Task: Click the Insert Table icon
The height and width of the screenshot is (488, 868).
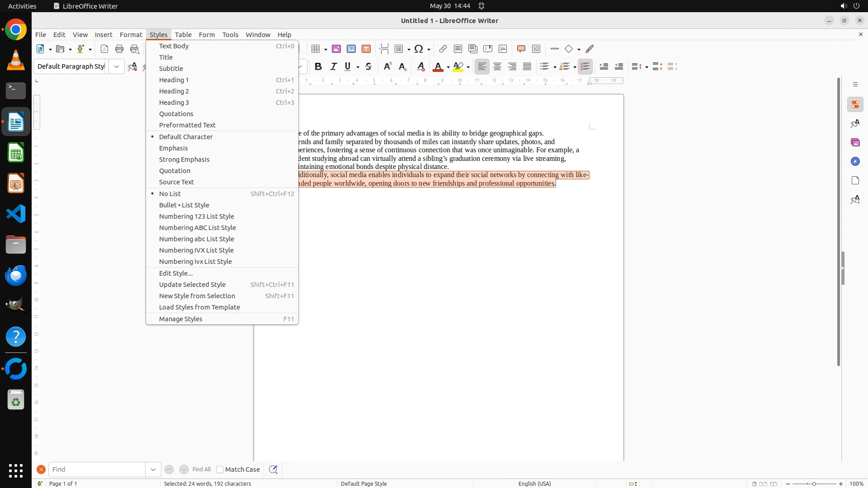Action: [x=316, y=49]
